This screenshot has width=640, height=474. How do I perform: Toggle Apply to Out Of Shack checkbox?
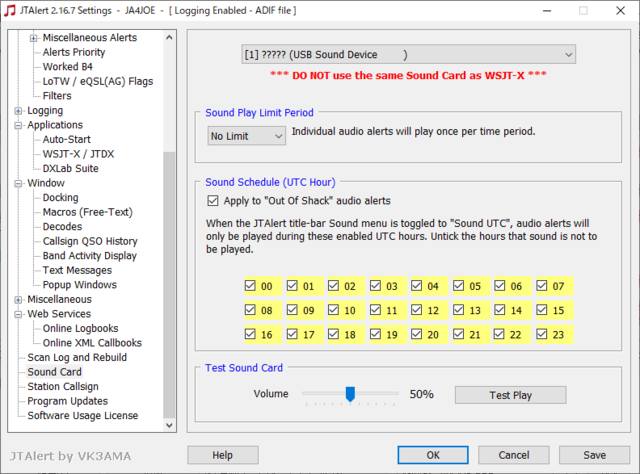click(x=213, y=200)
